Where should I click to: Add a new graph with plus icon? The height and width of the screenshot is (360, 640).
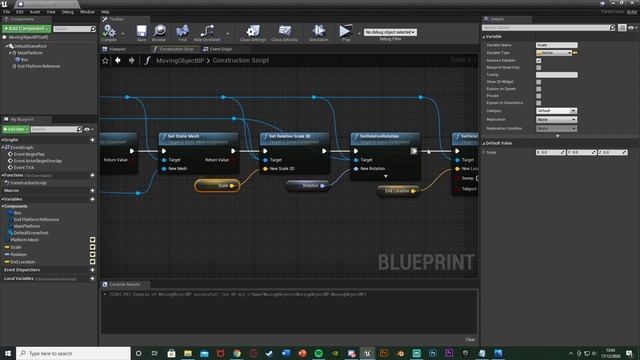click(92, 140)
